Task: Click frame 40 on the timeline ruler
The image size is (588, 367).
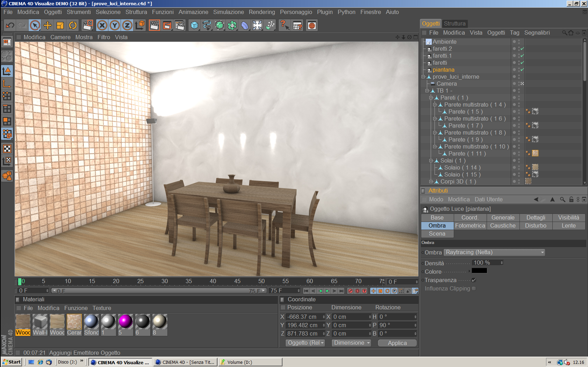Action: pos(213,281)
